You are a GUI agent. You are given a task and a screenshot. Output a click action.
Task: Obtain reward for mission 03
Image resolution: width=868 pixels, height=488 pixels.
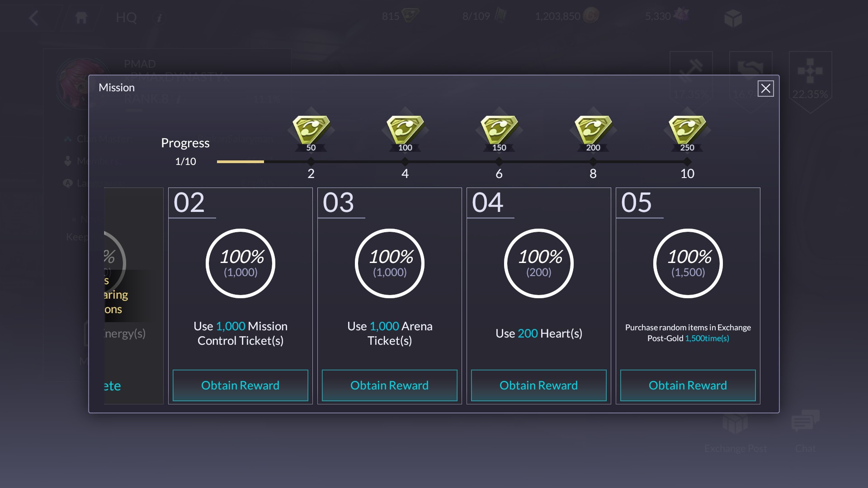click(x=389, y=385)
